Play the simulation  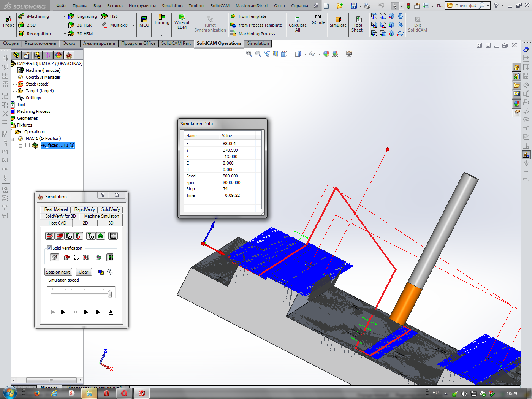(x=63, y=312)
